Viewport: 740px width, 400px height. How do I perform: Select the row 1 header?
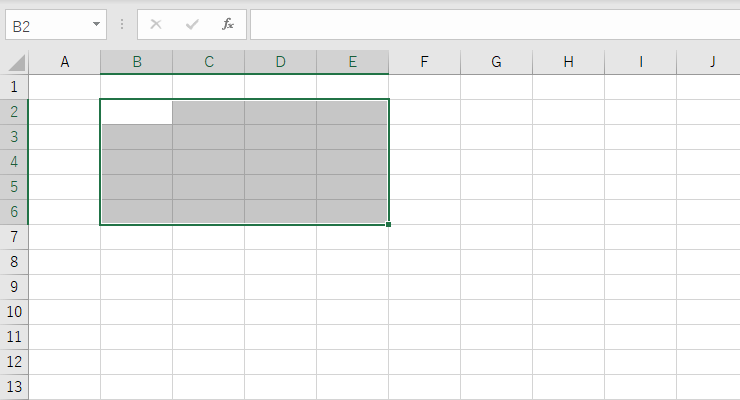pos(14,87)
